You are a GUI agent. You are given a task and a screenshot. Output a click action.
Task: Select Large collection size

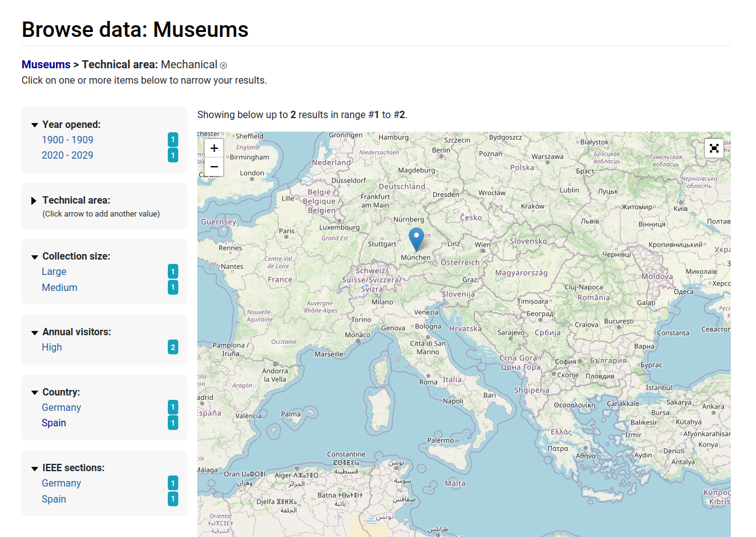(x=54, y=271)
